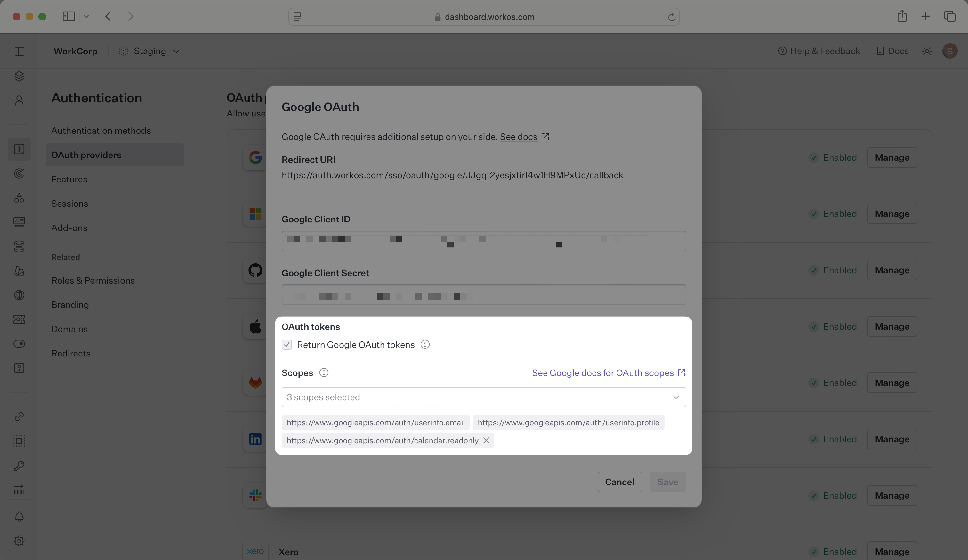The height and width of the screenshot is (560, 968).
Task: Expand the browser tab overview chevron
Action: tap(86, 17)
